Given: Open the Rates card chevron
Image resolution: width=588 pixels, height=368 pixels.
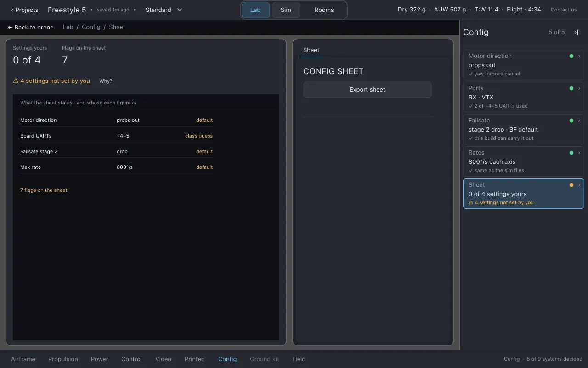Looking at the screenshot, I should 579,153.
